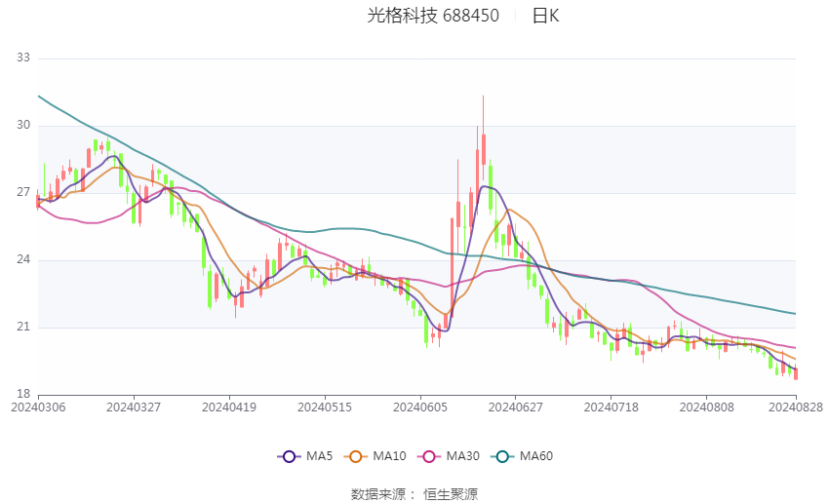829x504 pixels.
Task: Click the x-axis date 20240419
Action: pyautogui.click(x=229, y=407)
